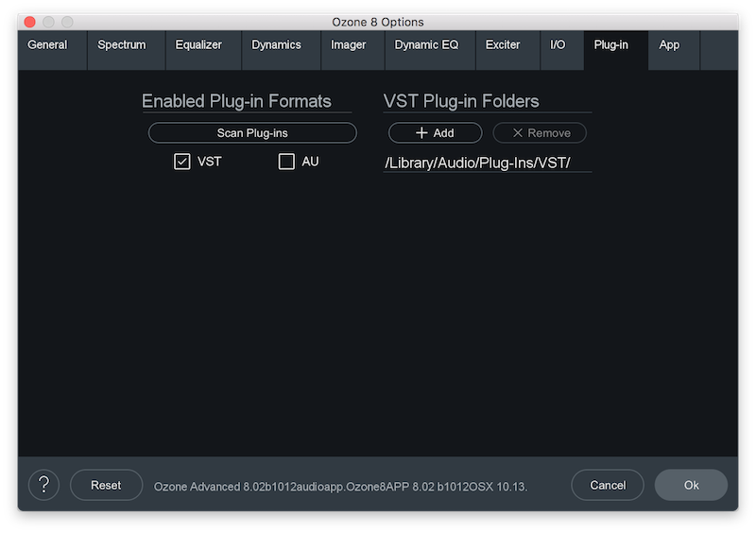Confirm settings with Ok
756x533 pixels.
[x=691, y=485]
